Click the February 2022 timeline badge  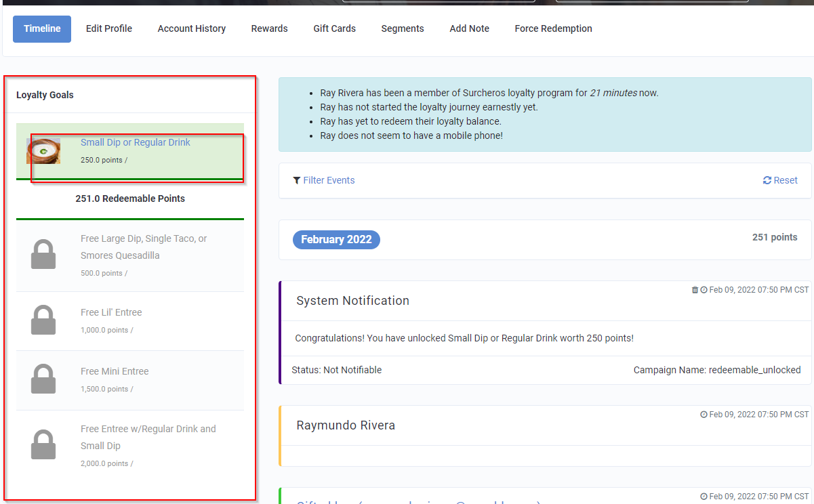click(x=336, y=240)
